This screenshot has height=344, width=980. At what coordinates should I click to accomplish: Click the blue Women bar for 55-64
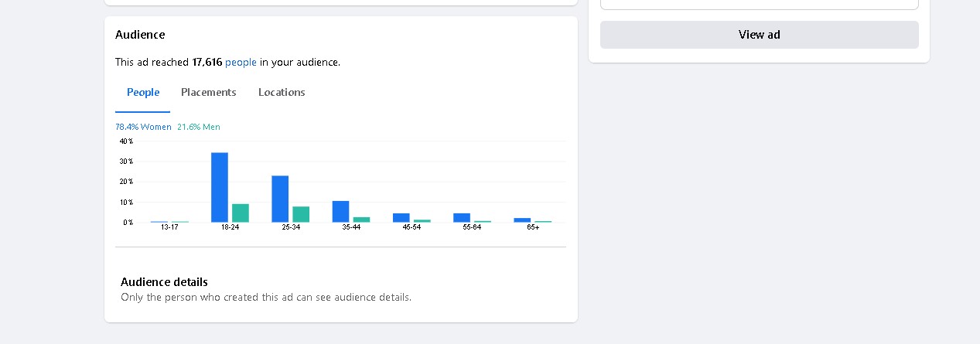[462, 218]
